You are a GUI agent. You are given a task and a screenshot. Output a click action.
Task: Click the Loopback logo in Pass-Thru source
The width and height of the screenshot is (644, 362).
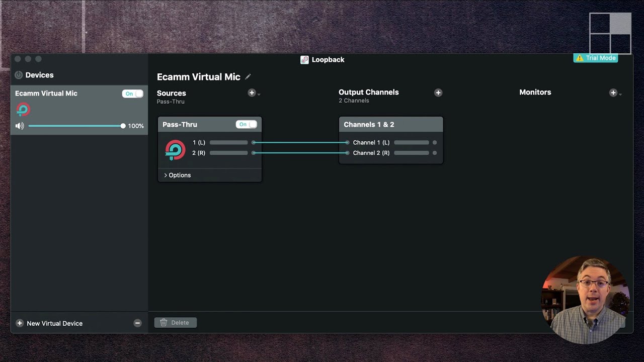pyautogui.click(x=175, y=150)
